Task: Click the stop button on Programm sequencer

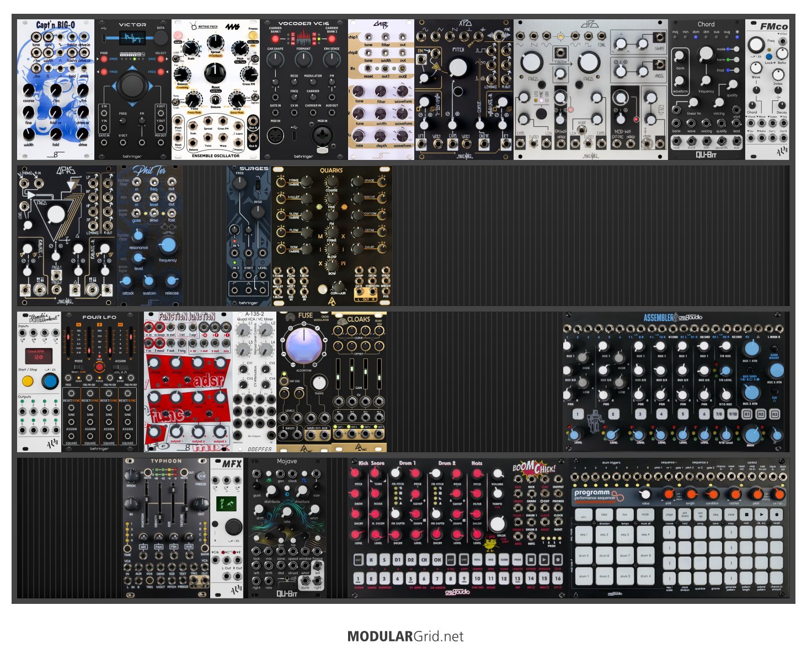Action: click(746, 515)
